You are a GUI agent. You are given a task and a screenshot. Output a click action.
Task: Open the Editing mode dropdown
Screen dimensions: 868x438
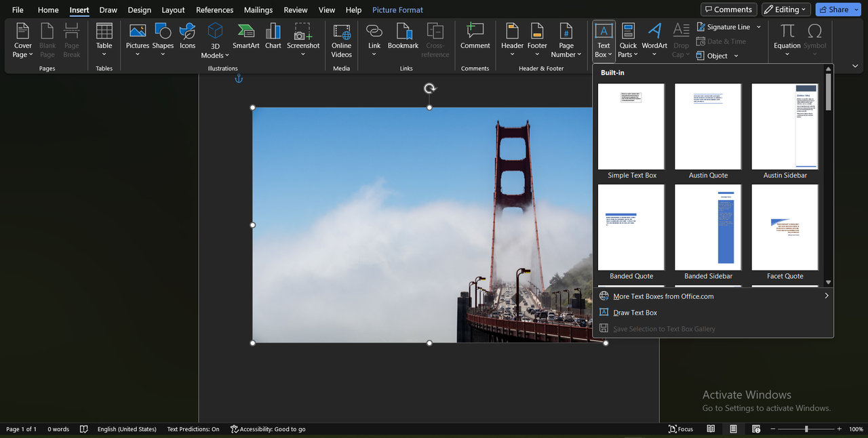tap(786, 9)
